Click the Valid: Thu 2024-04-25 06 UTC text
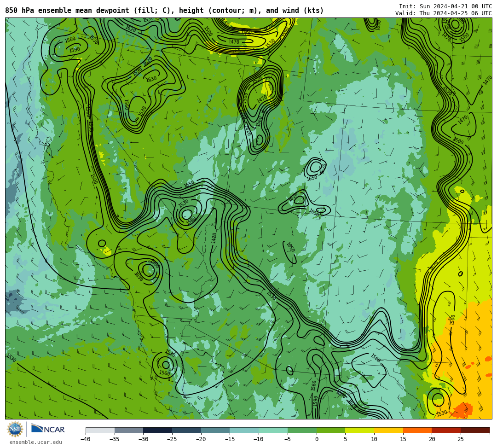Screen dimensions: 497x448 pos(444,13)
